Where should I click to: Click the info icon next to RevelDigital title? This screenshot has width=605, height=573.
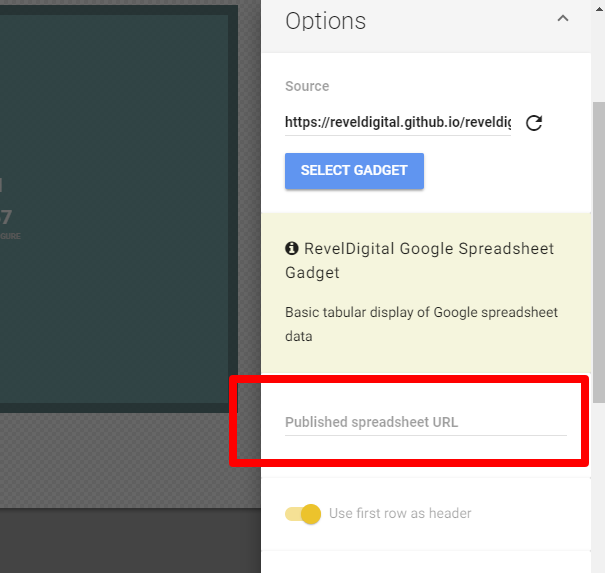[292, 248]
